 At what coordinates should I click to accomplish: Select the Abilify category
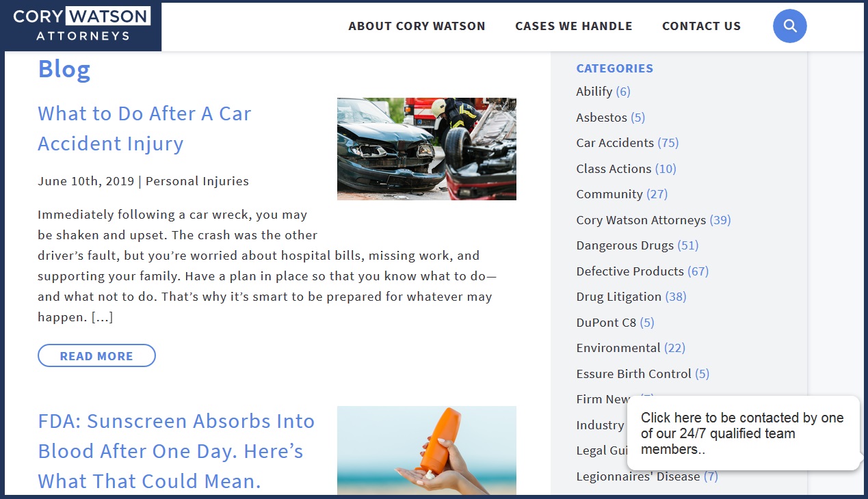tap(594, 92)
